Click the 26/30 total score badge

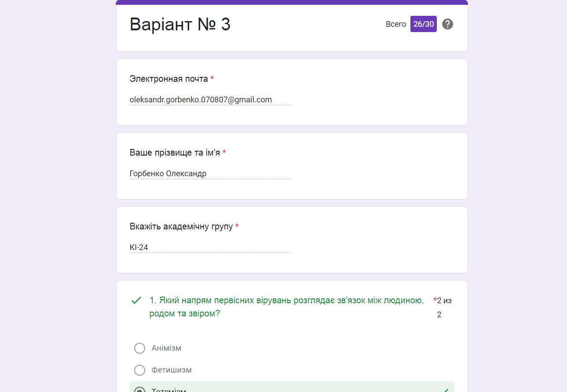coord(423,24)
